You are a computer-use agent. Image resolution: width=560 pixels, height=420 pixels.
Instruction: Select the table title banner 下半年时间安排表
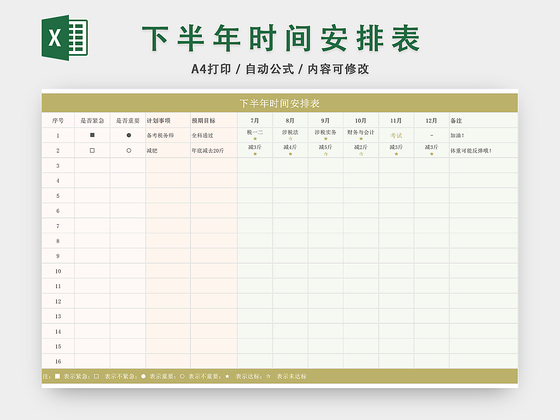pyautogui.click(x=280, y=103)
